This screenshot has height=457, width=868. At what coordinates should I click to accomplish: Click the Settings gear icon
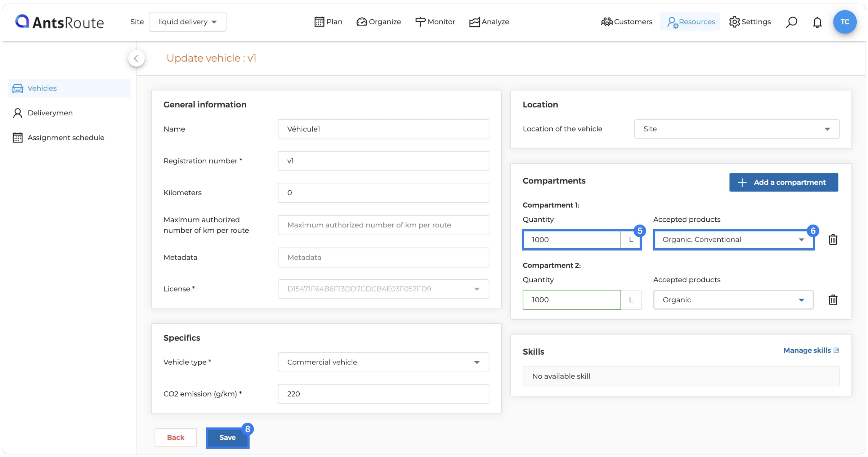(734, 22)
